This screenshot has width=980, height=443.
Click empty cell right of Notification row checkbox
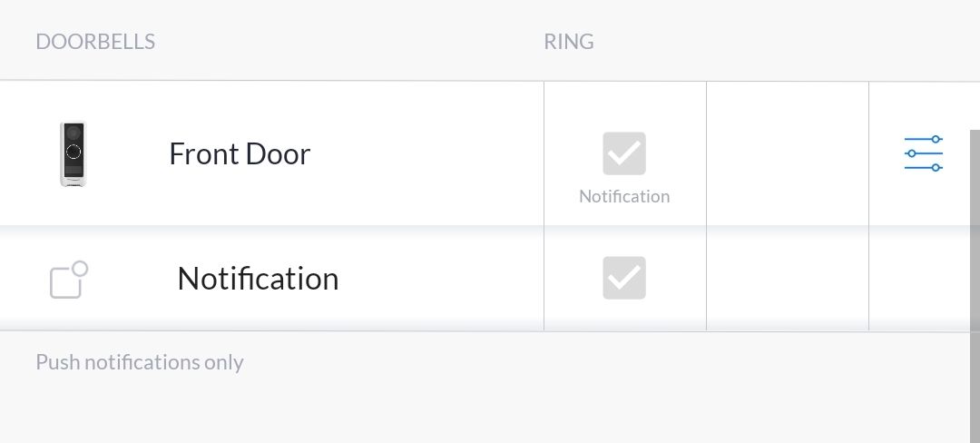tap(788, 278)
